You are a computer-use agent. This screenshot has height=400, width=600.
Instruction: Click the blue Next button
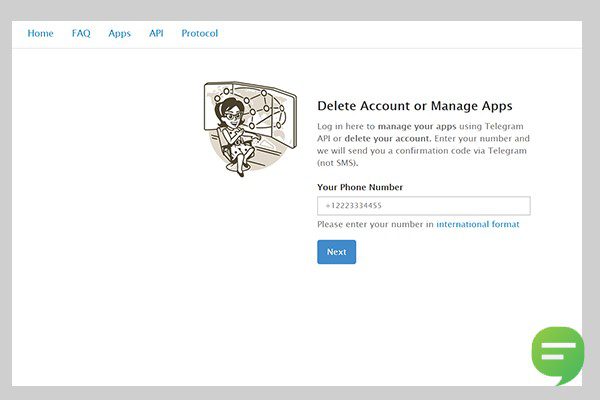click(336, 252)
